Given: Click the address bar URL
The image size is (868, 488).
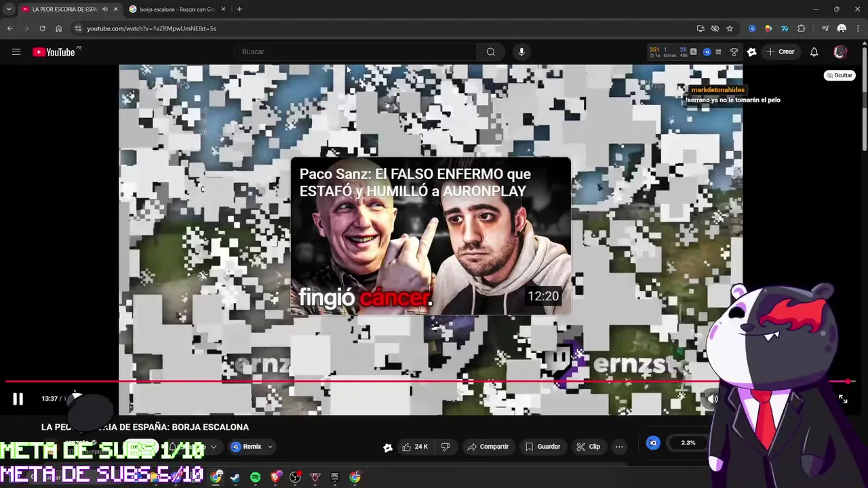Looking at the screenshot, I should [151, 28].
